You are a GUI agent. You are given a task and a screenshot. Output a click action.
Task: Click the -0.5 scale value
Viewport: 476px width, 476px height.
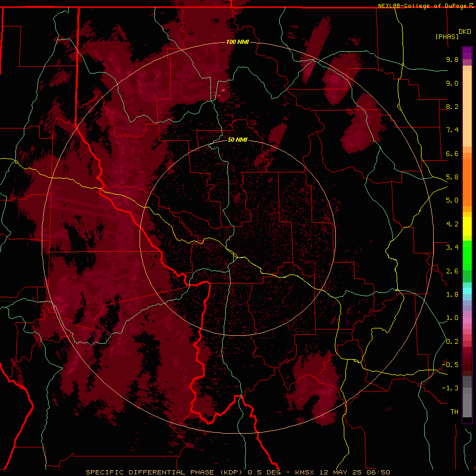point(450,365)
